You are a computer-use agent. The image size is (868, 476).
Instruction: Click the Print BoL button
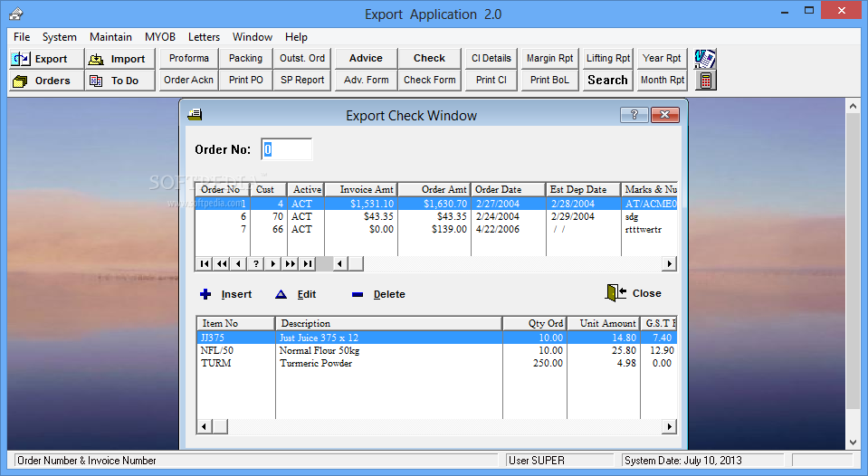[549, 80]
